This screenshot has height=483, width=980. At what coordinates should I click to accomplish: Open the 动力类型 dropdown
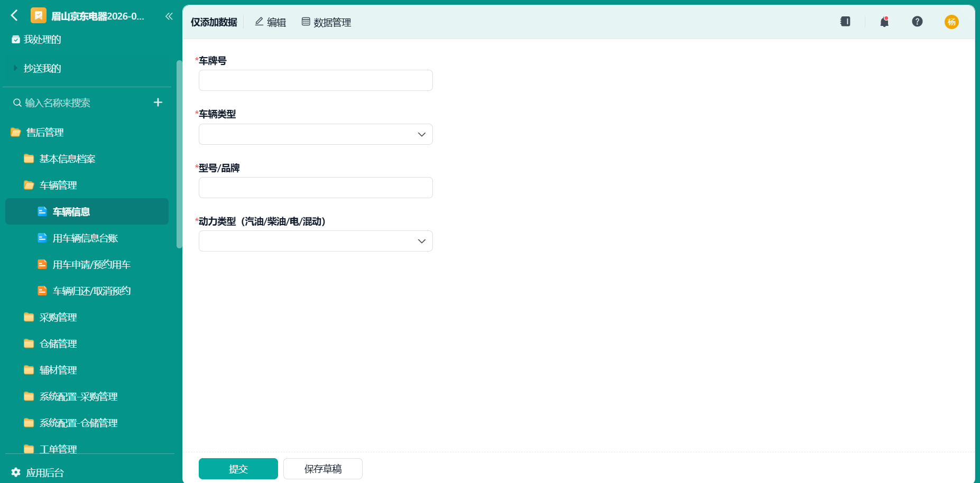(x=316, y=241)
